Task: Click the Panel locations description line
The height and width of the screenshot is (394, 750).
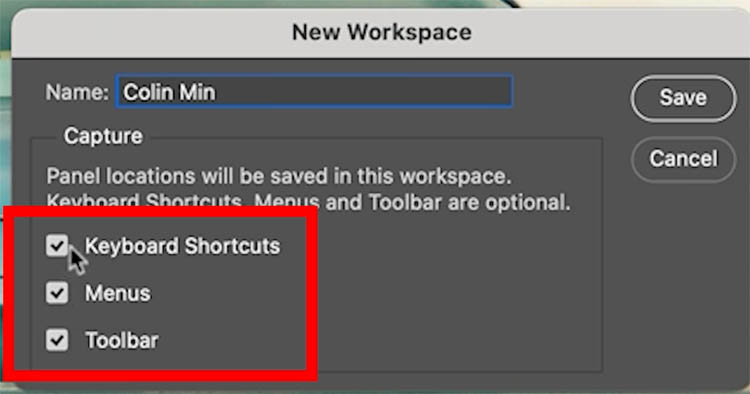Action: point(279,176)
